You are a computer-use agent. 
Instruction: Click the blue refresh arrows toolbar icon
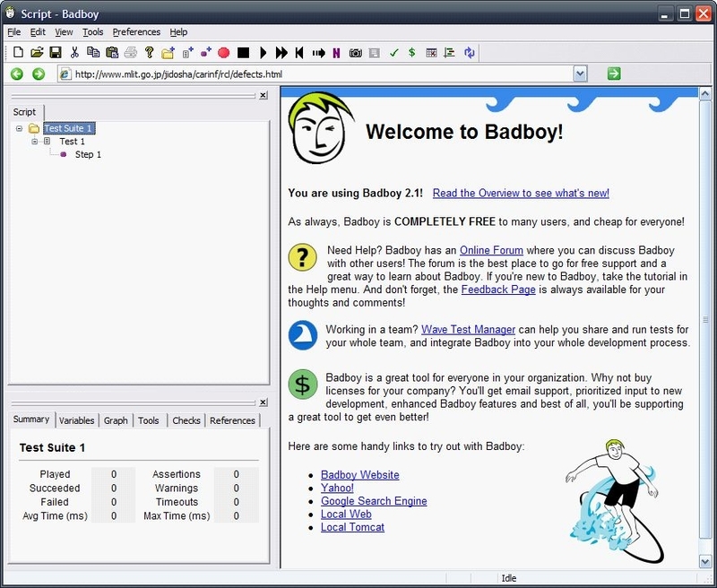click(469, 53)
